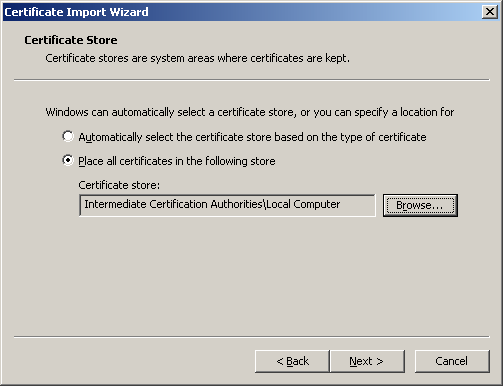503x386 pixels.
Task: Click the bold Certificate Store heading
Action: click(x=71, y=40)
